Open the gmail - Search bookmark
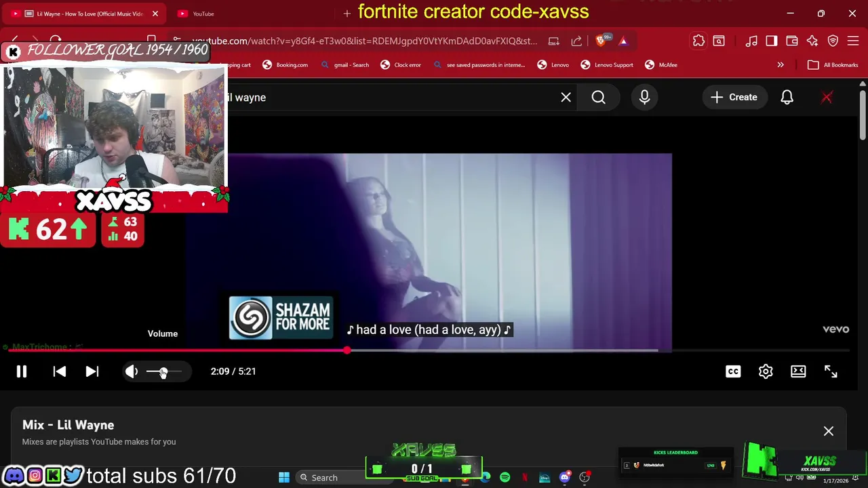The width and height of the screenshot is (868, 488). [x=345, y=65]
